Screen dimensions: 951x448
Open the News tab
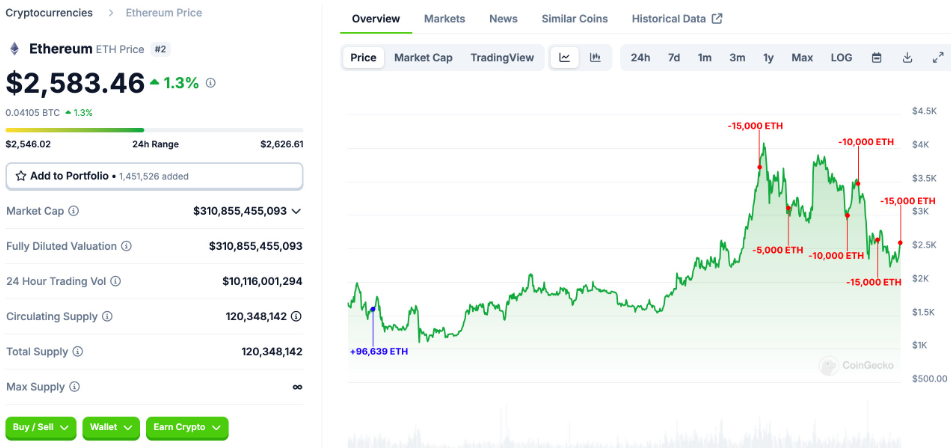503,19
